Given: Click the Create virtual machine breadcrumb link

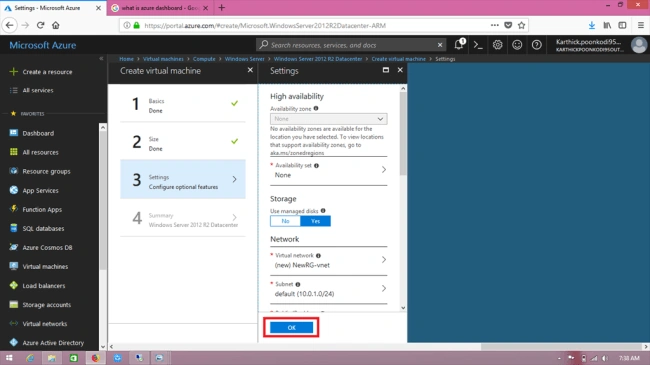Looking at the screenshot, I should point(398,59).
